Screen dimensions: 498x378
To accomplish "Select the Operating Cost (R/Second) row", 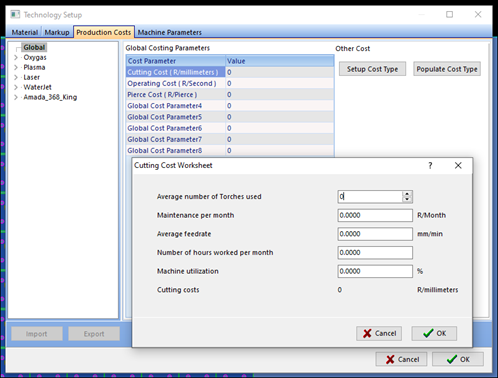I will (x=230, y=83).
